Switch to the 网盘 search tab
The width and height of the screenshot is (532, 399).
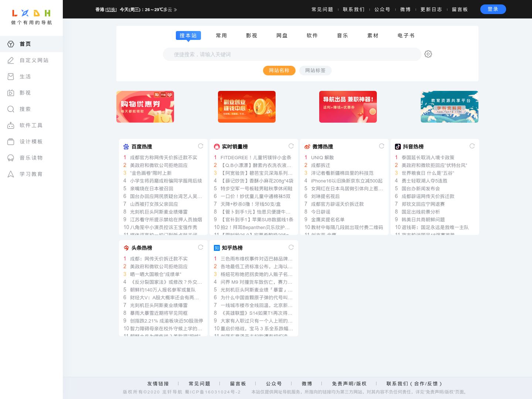tap(282, 35)
